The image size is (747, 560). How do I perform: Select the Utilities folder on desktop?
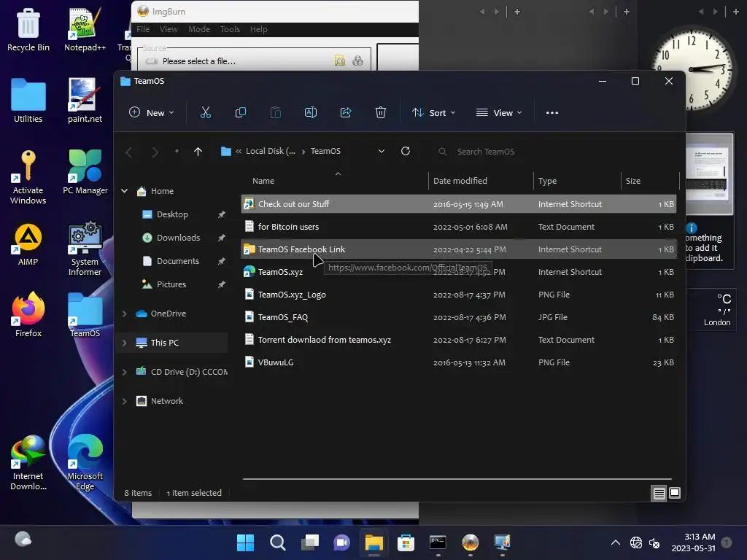pos(28,101)
